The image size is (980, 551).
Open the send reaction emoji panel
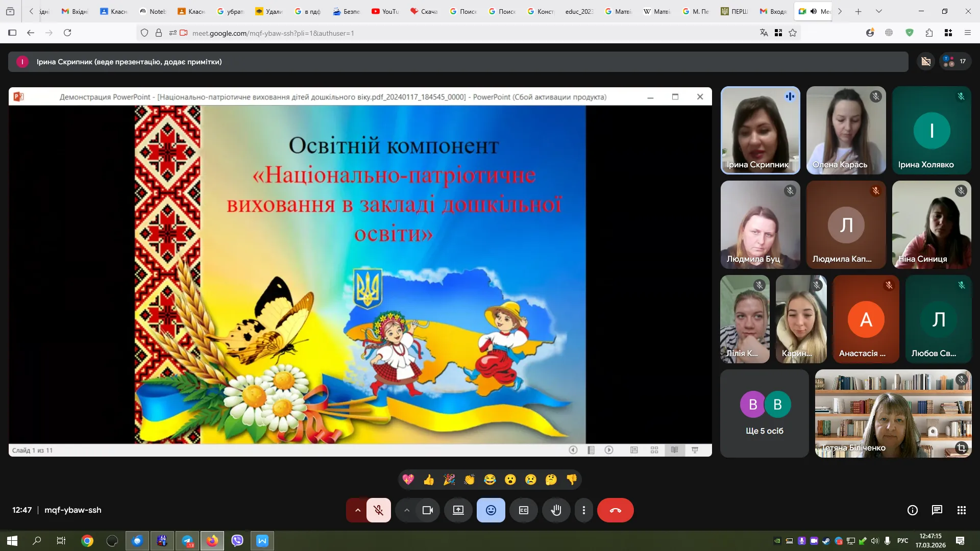point(491,510)
